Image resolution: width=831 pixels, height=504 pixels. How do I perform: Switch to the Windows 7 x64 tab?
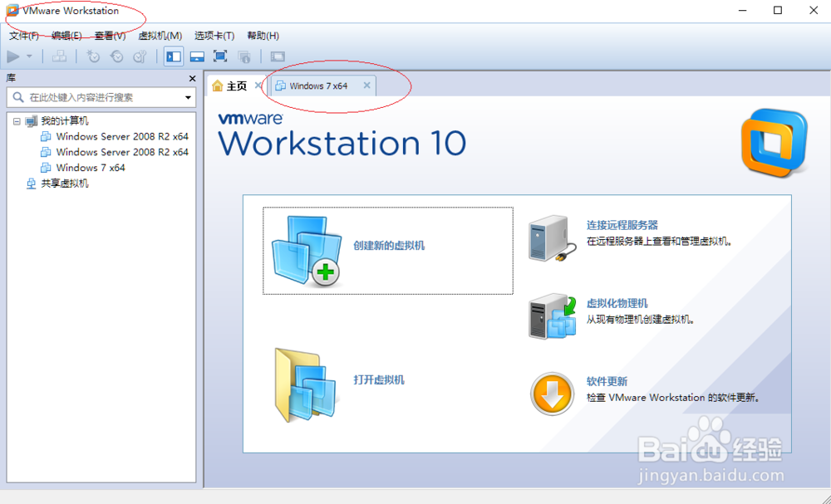(320, 85)
